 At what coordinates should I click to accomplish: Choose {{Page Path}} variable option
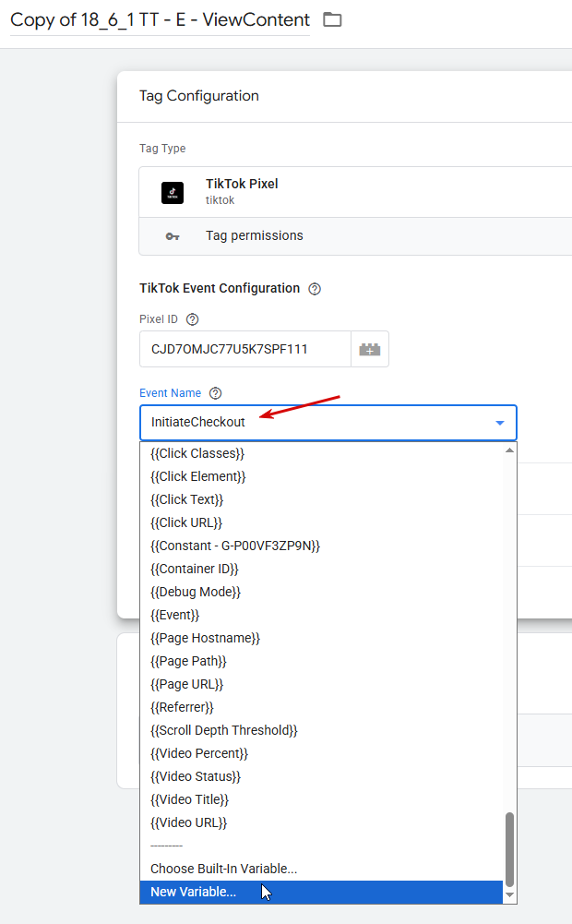tap(188, 661)
